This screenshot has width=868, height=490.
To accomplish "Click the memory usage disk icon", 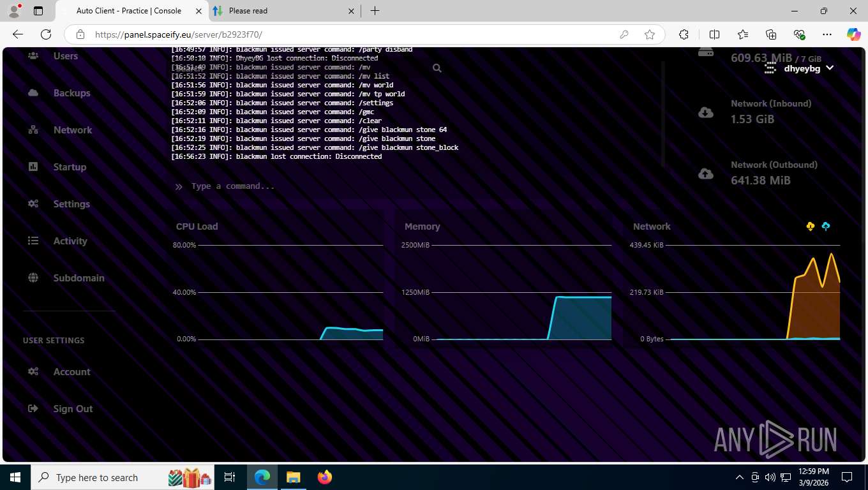I will [706, 52].
